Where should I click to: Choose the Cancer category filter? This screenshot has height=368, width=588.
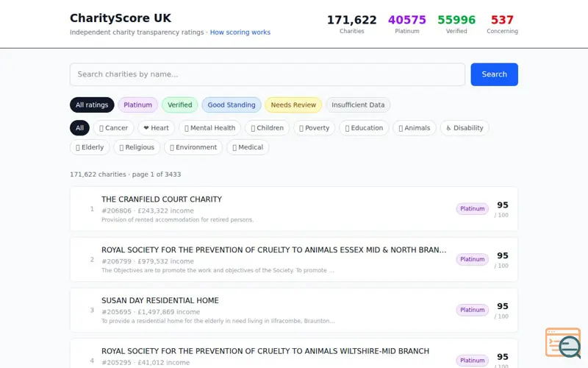tap(114, 127)
